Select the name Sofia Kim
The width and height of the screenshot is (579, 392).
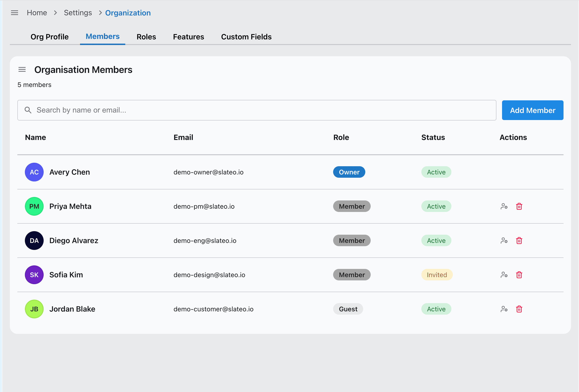[x=66, y=275]
